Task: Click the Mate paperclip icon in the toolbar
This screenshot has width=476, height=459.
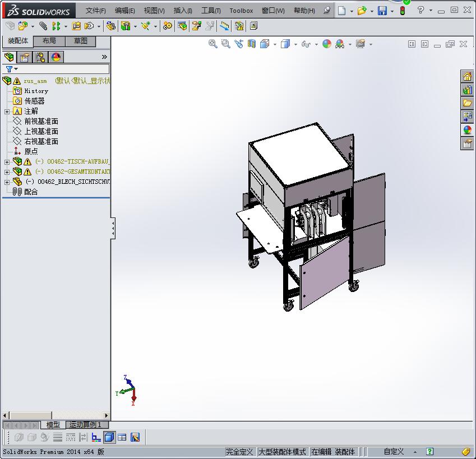Action: 43,26
